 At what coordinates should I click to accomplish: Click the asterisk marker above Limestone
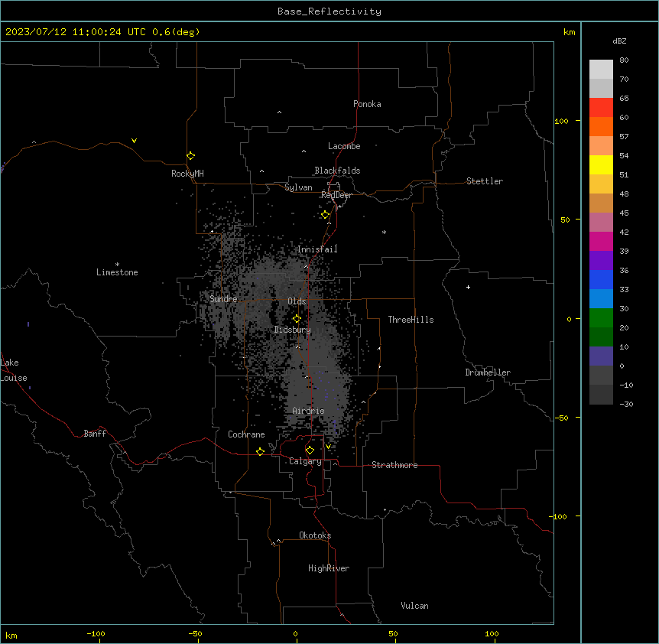117,265
